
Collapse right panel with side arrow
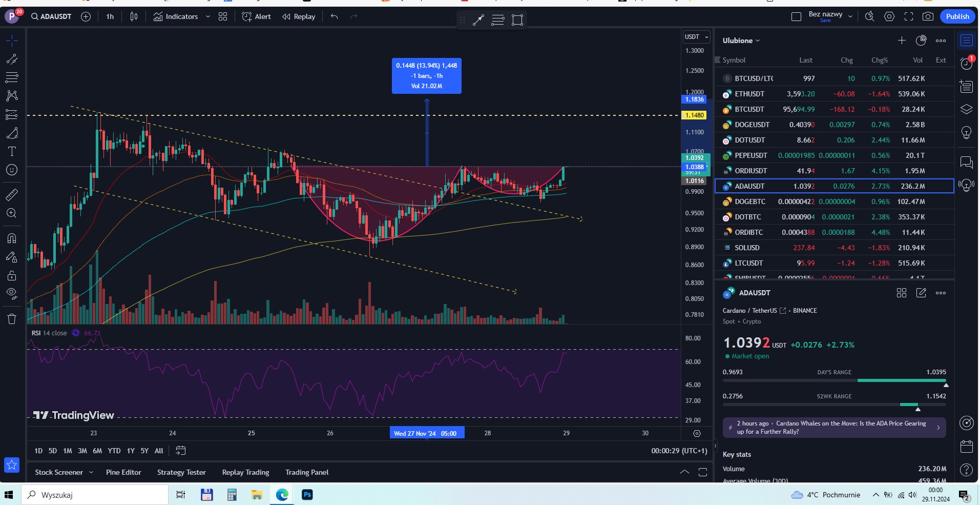point(715,446)
